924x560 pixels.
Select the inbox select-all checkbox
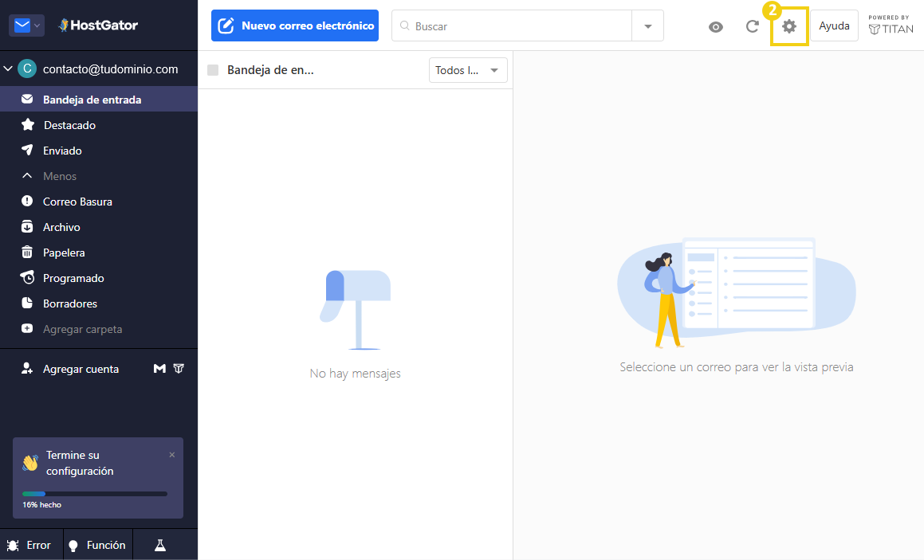tap(213, 70)
